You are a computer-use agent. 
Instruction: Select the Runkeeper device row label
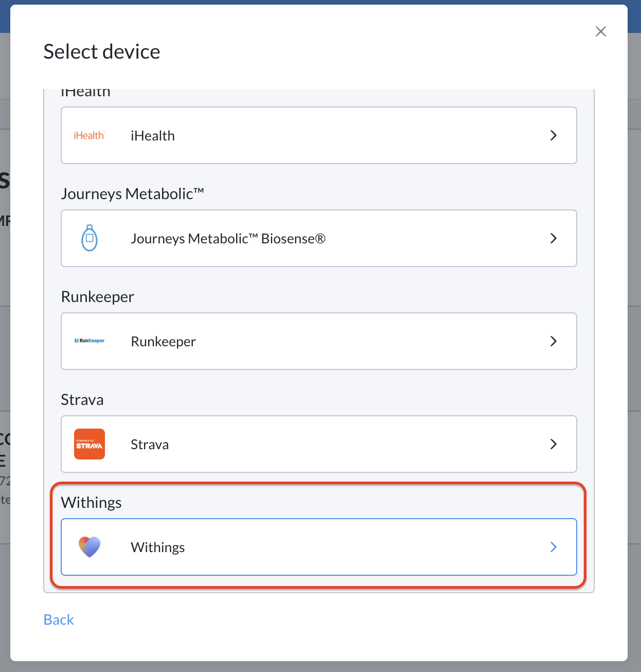(164, 342)
